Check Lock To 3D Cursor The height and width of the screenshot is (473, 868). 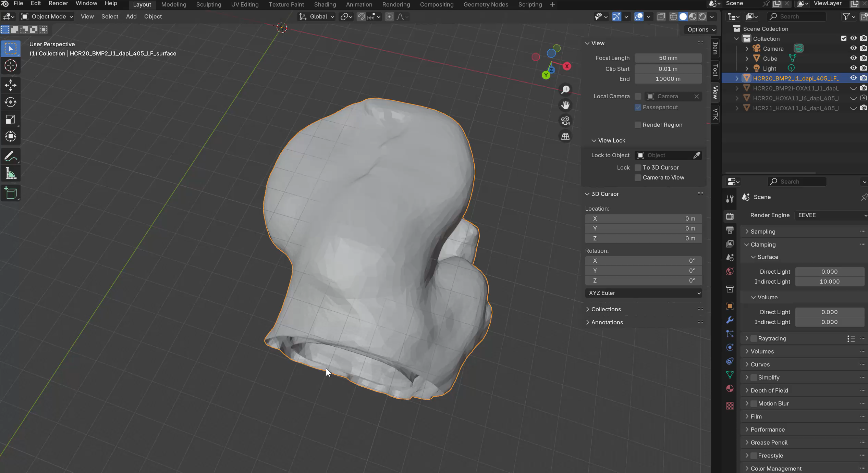(x=638, y=167)
